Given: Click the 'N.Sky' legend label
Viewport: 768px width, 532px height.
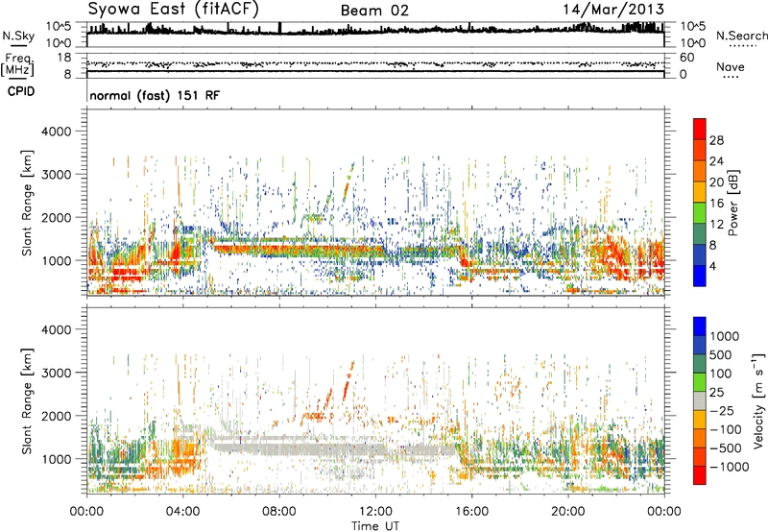Looking at the screenshot, I should point(18,36).
